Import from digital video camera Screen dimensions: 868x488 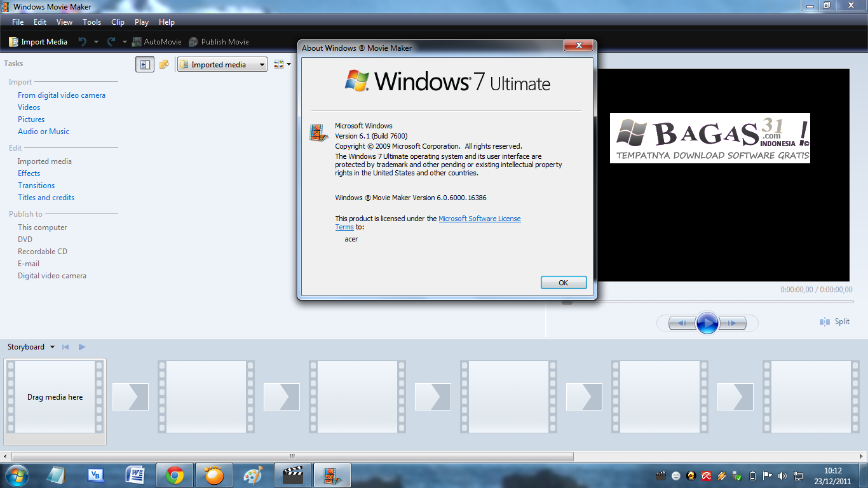point(62,95)
